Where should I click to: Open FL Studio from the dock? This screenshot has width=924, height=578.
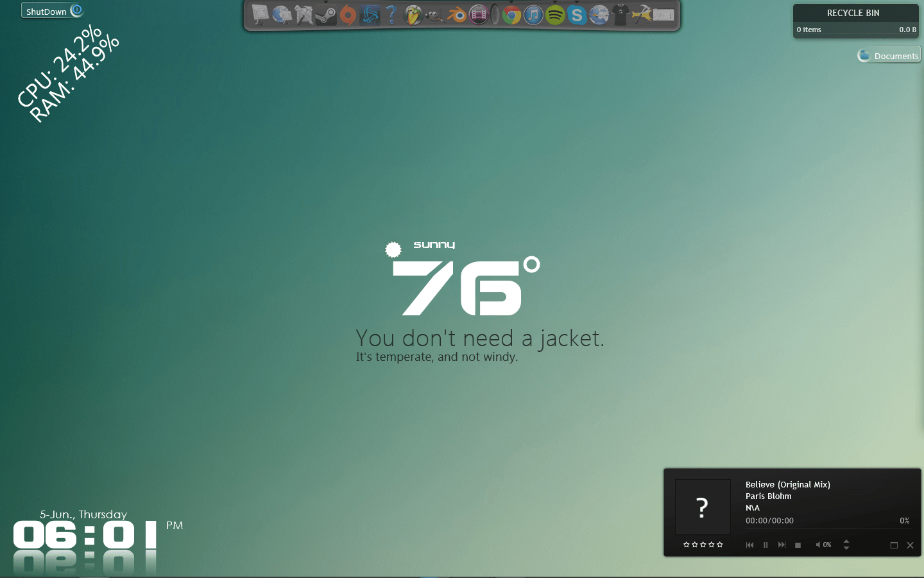tap(413, 14)
